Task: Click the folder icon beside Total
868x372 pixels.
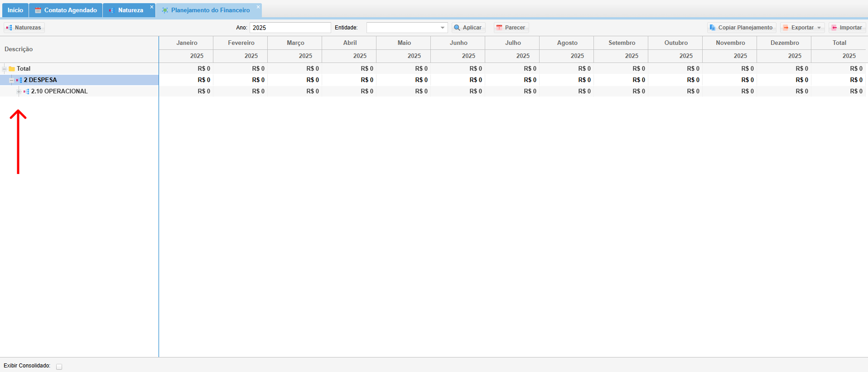Action: (12, 69)
